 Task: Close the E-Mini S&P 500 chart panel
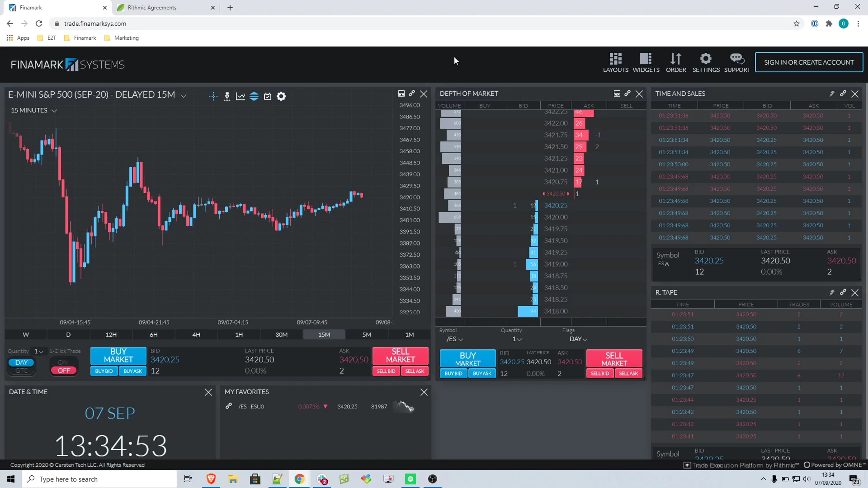(424, 94)
